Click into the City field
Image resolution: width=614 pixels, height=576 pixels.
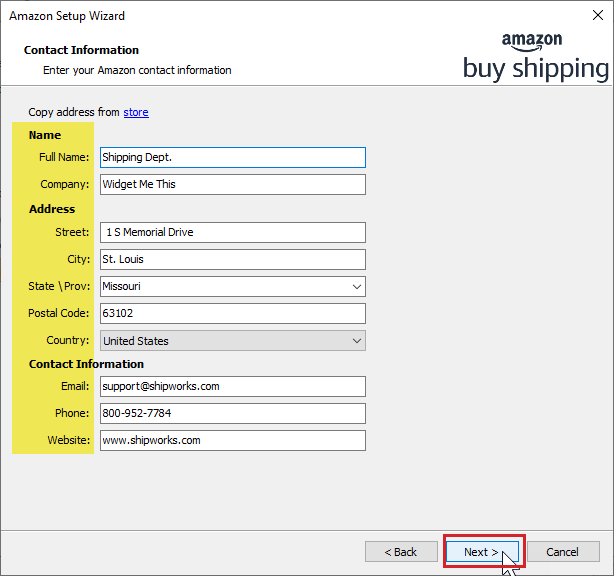(x=233, y=260)
